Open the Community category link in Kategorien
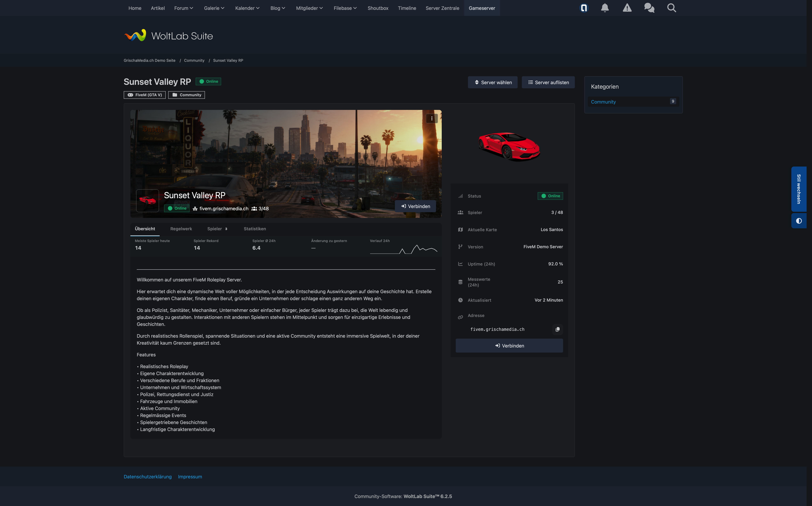Screen dimensions: 812x506 pyautogui.click(x=603, y=102)
